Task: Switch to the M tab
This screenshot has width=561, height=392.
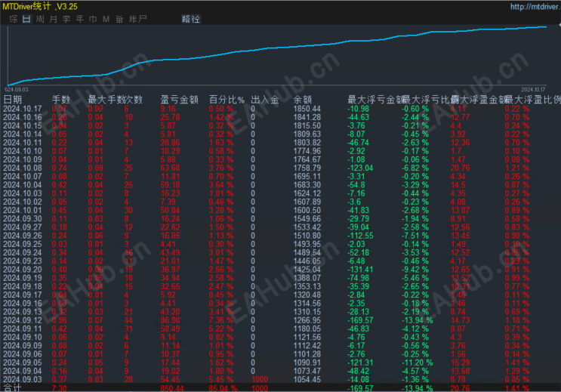Action: (x=106, y=19)
